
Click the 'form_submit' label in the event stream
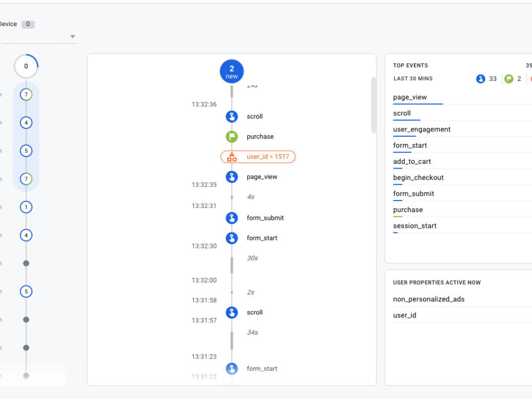tap(265, 218)
